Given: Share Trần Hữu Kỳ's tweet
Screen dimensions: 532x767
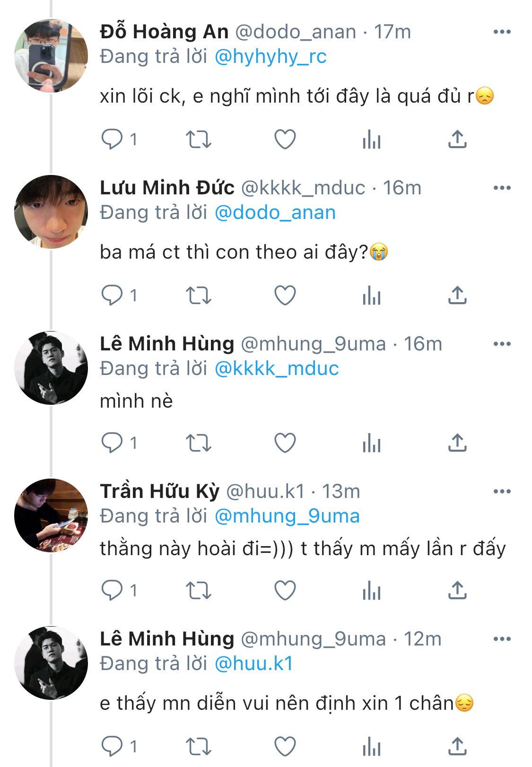Looking at the screenshot, I should (x=457, y=591).
